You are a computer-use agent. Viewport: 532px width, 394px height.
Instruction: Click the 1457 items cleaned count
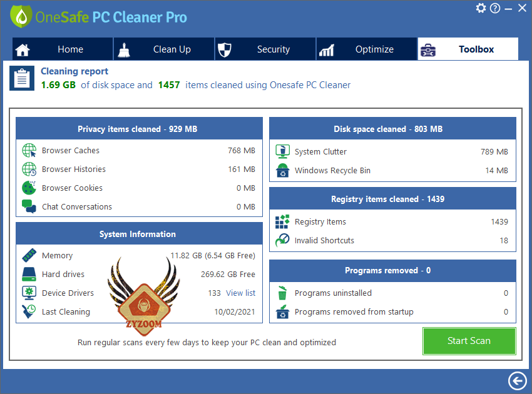(169, 85)
